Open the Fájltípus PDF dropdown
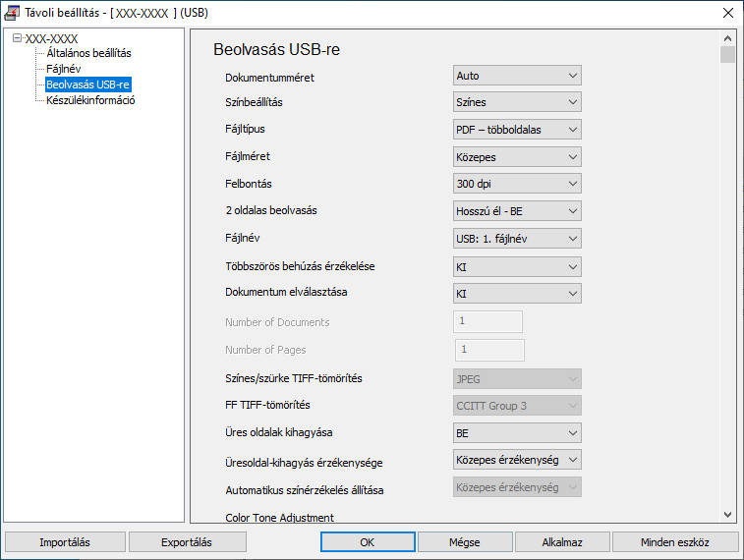744x560 pixels. [517, 130]
